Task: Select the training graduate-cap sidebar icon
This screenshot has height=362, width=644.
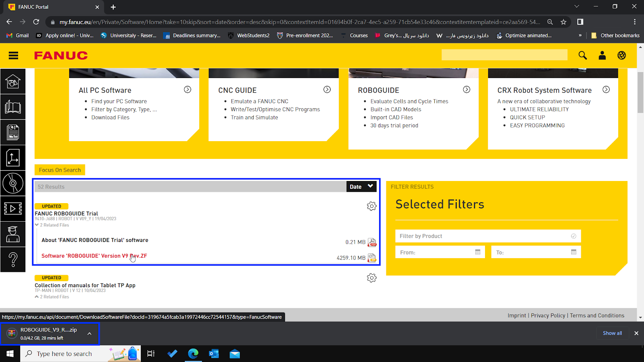Action: (x=13, y=234)
